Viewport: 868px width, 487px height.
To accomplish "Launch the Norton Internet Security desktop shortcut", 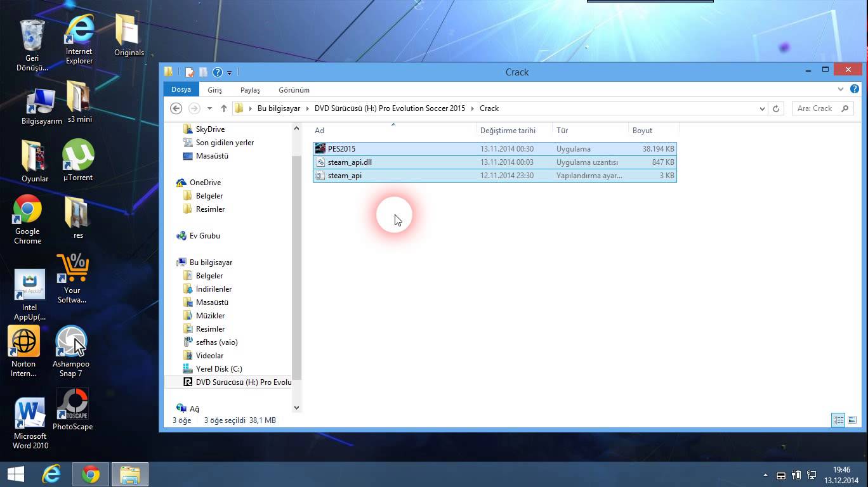I will pyautogui.click(x=23, y=352).
